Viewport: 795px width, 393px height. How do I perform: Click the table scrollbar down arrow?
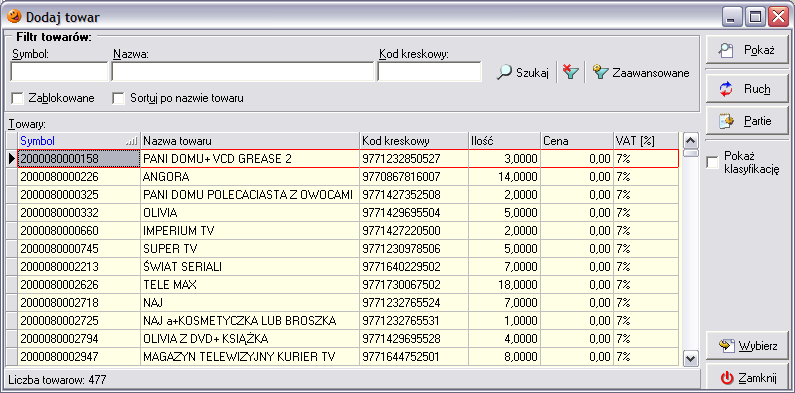point(691,359)
